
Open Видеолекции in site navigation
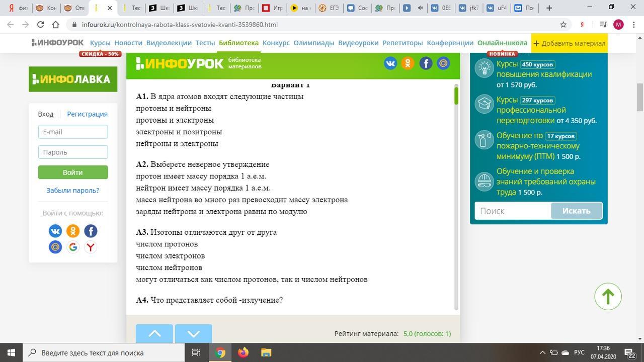click(x=169, y=43)
